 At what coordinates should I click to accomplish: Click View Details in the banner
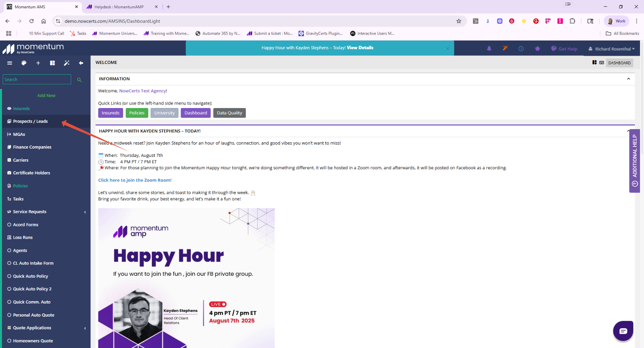(x=360, y=48)
